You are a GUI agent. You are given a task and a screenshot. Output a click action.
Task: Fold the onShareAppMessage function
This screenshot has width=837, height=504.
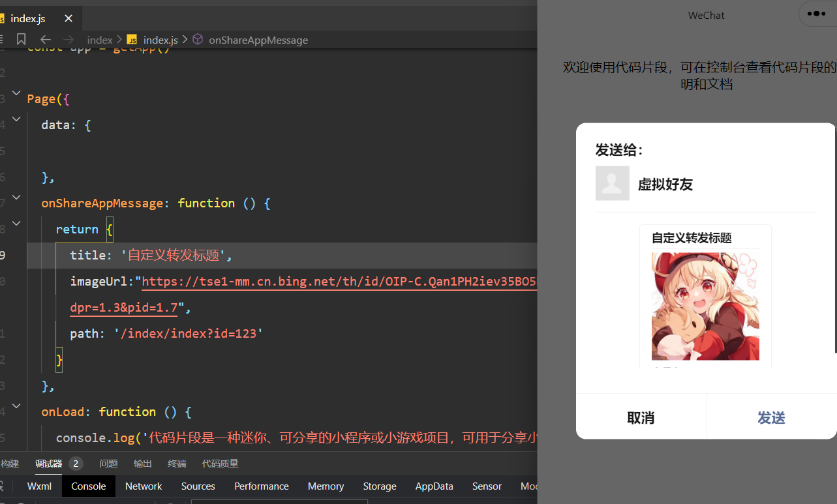point(16,198)
